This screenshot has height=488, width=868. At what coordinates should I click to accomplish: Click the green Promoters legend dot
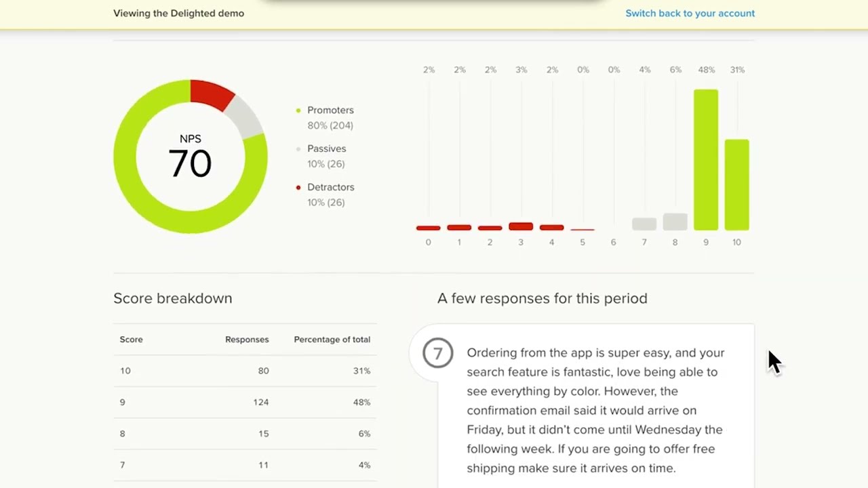coord(298,110)
